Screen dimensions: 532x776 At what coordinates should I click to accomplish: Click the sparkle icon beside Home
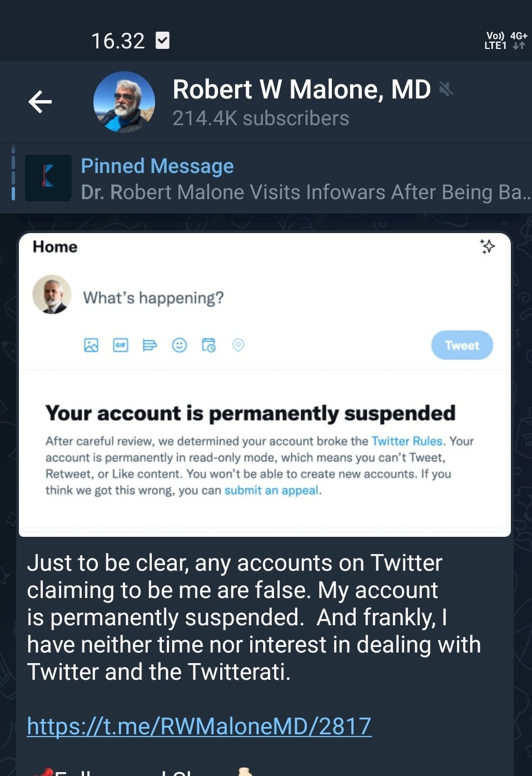point(488,246)
